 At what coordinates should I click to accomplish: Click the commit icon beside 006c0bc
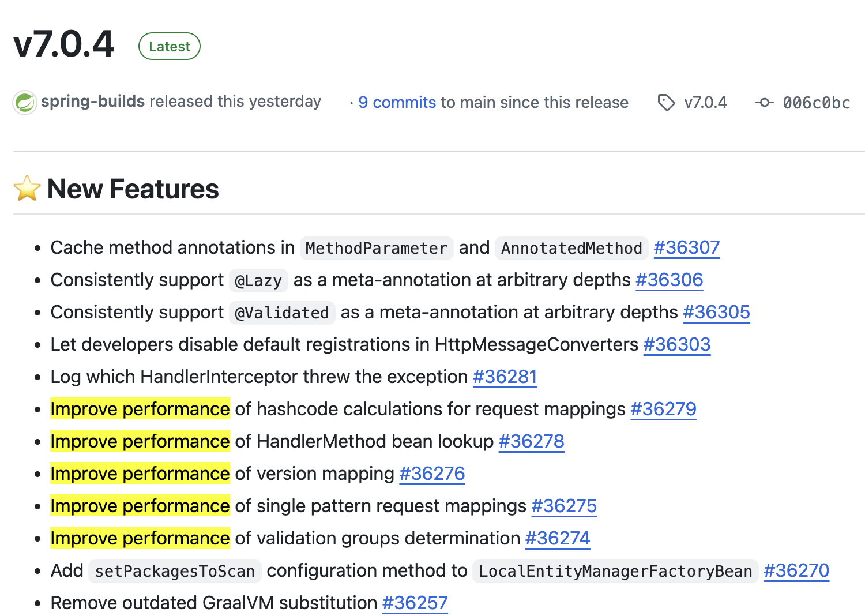point(764,103)
